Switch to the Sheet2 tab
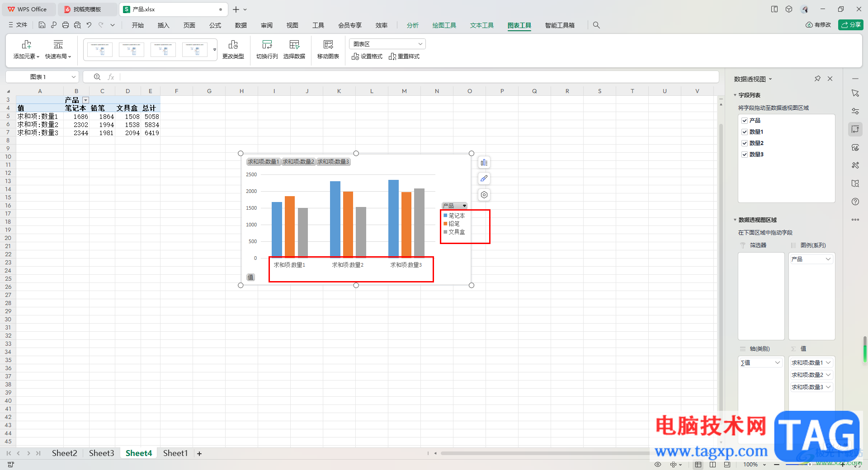The height and width of the screenshot is (470, 868). (64, 453)
